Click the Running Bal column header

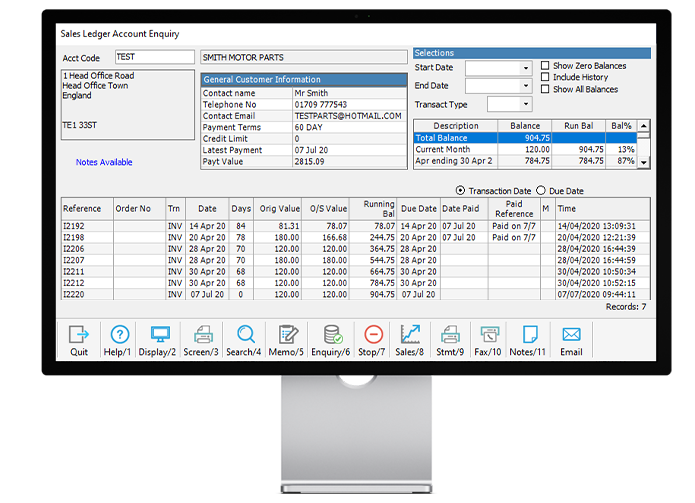point(373,209)
